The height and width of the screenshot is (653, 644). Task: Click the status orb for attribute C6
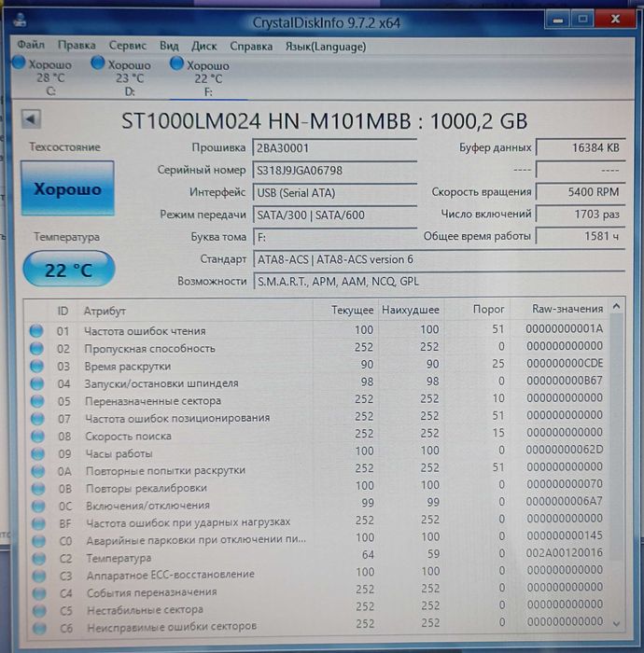(x=40, y=628)
